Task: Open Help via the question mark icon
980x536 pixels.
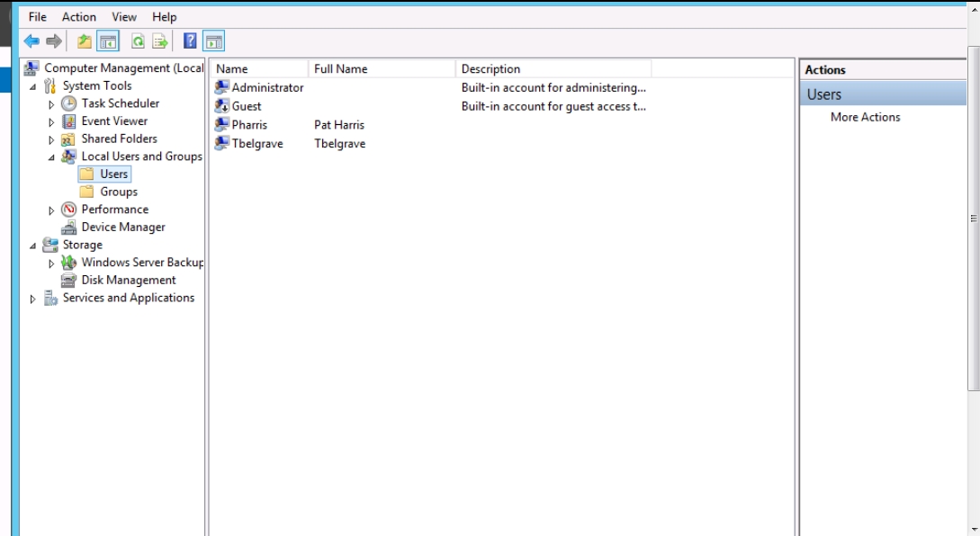Action: 190,42
